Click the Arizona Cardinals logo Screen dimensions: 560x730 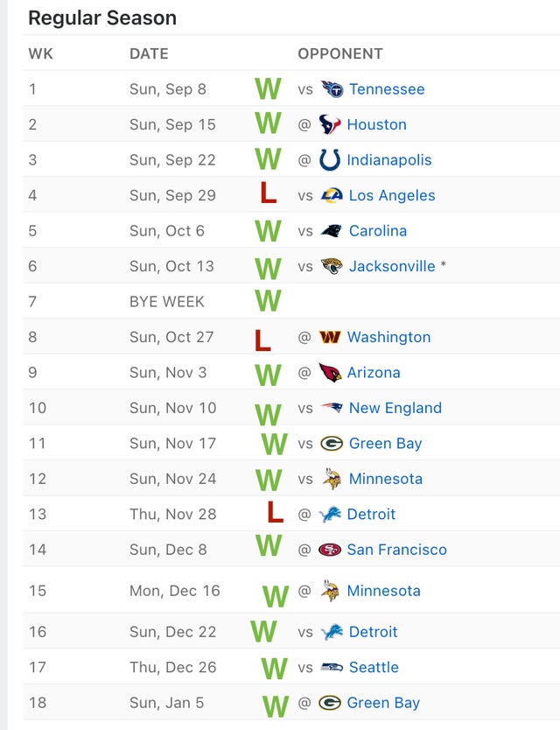pos(330,372)
